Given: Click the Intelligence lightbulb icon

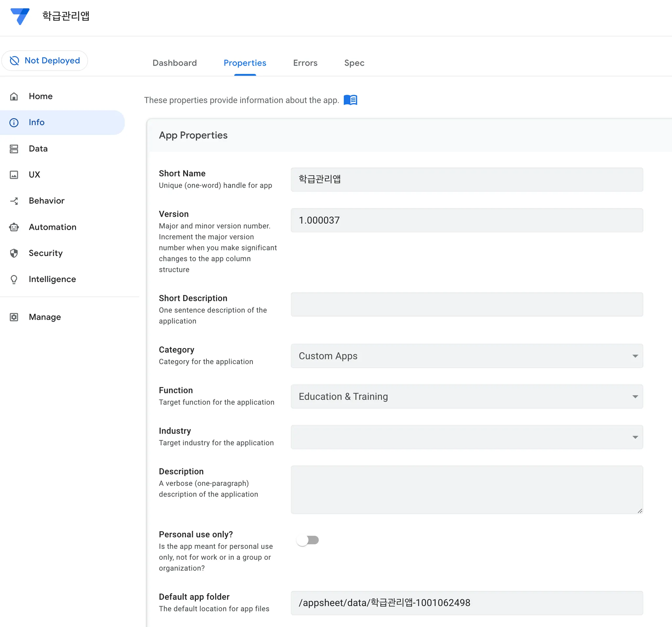Looking at the screenshot, I should 14,279.
